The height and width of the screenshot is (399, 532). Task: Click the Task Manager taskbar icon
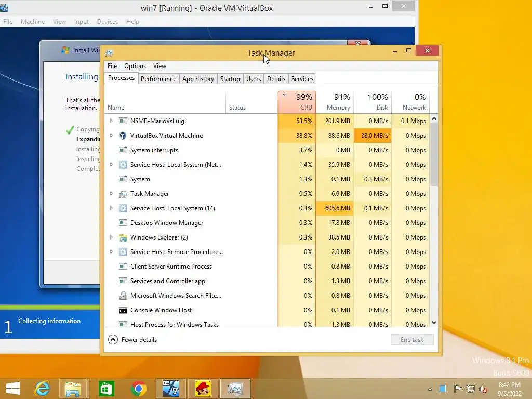pos(235,389)
